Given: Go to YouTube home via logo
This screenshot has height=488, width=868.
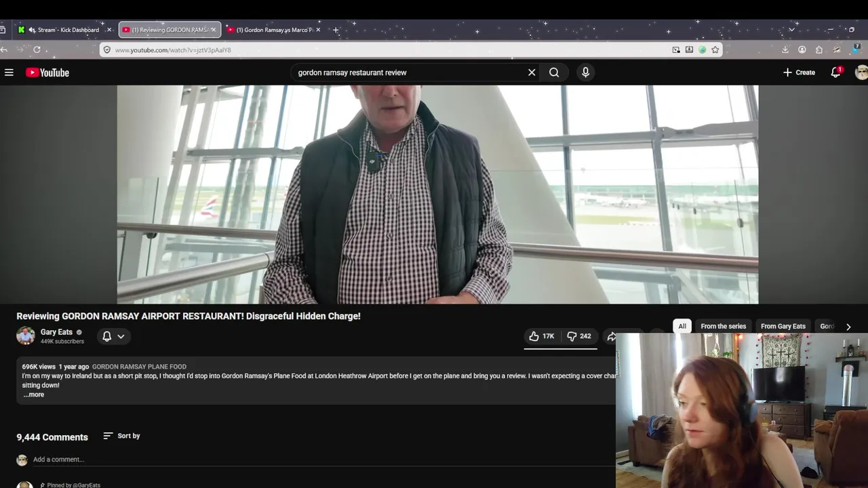Looking at the screenshot, I should [47, 73].
